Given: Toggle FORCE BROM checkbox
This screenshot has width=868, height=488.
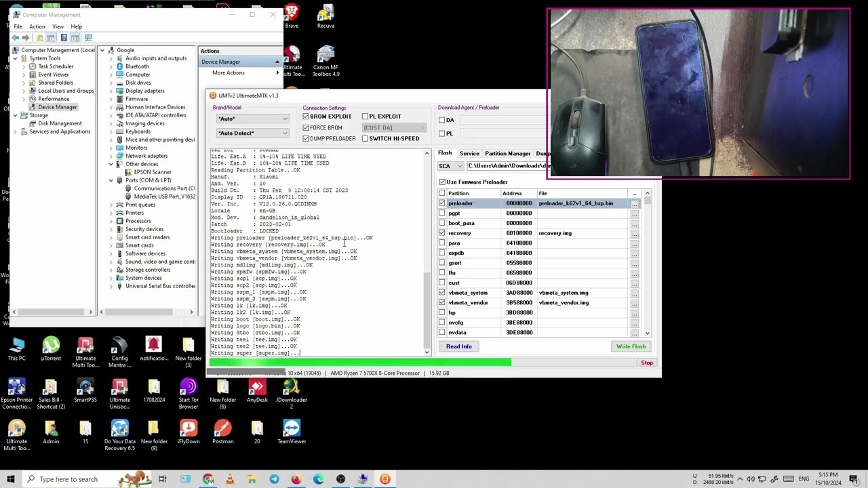Looking at the screenshot, I should 306,127.
